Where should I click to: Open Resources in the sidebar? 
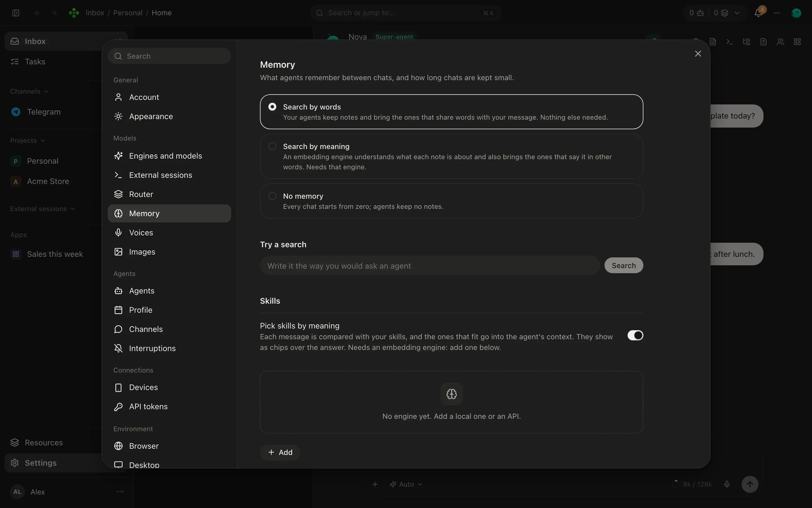[x=54, y=443]
